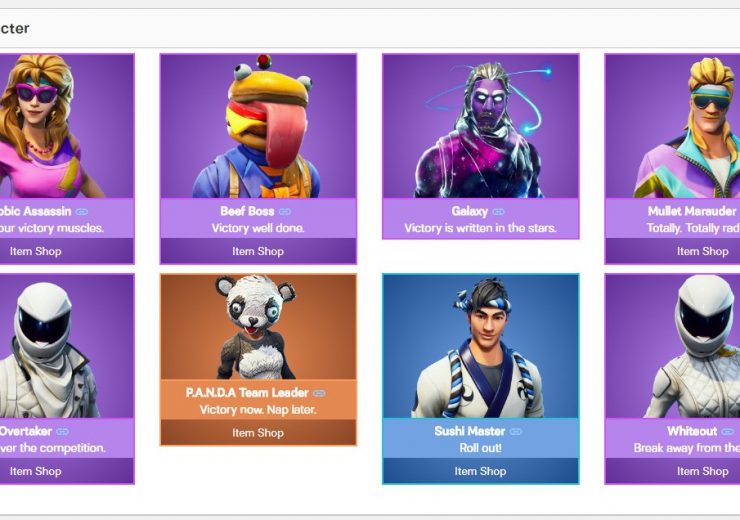Click the Sushi Master name label

[470, 431]
